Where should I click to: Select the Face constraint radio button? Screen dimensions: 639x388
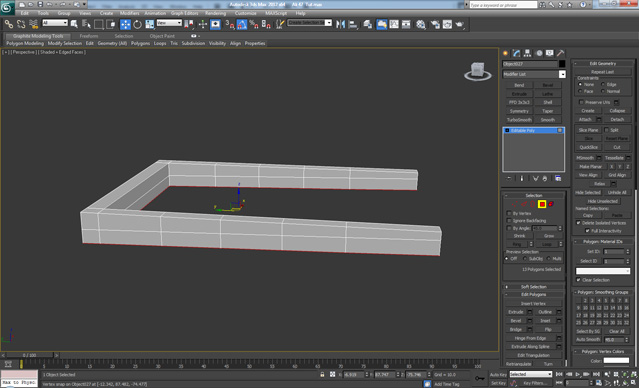tap(580, 91)
